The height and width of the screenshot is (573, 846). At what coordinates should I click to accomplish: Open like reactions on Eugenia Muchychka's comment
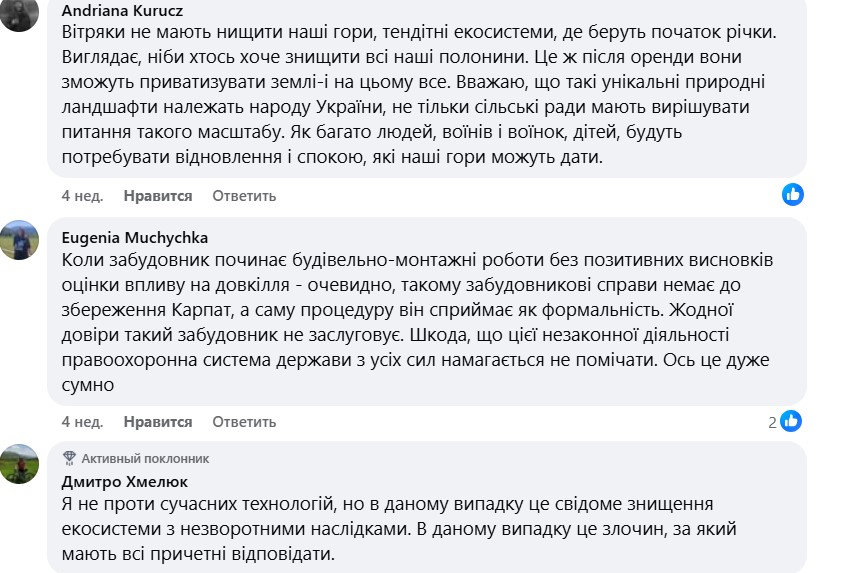(x=791, y=421)
